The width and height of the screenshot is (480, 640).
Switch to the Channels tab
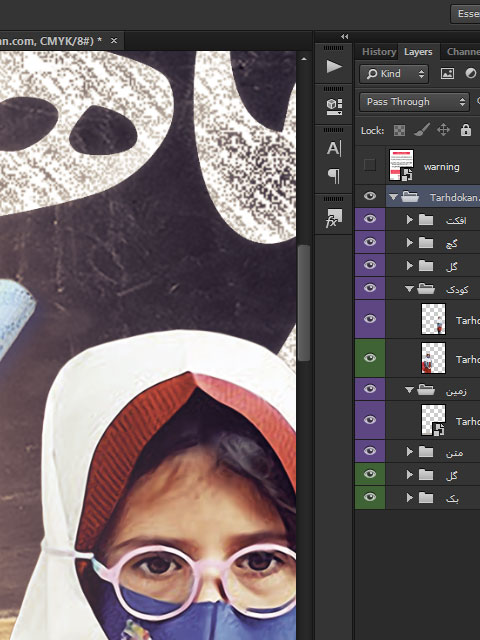pos(463,52)
